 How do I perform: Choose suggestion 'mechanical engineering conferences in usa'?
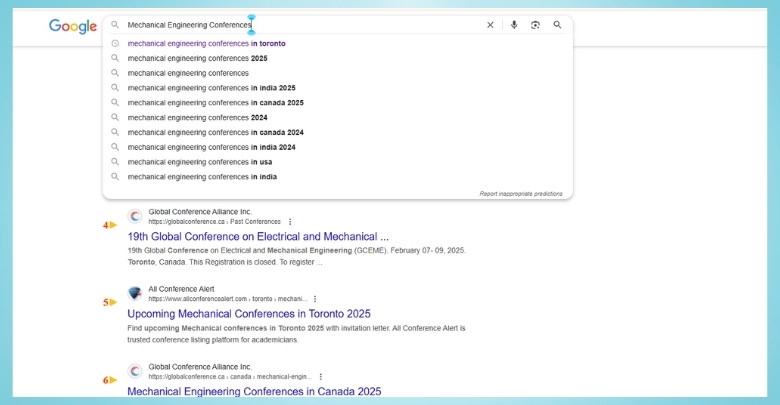(199, 162)
